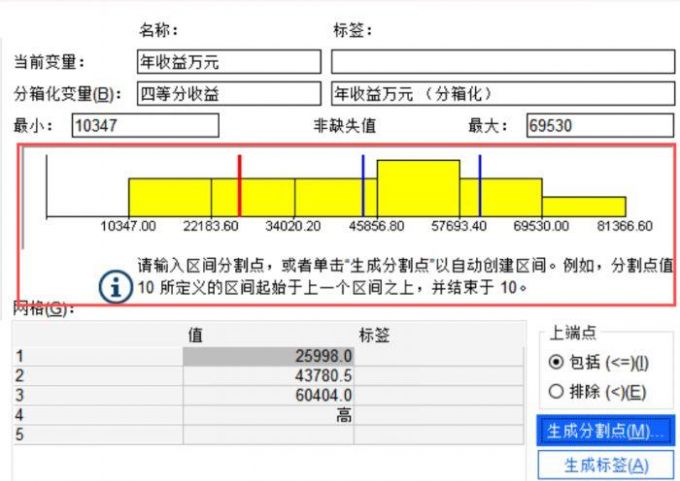Image resolution: width=680 pixels, height=481 pixels.
Task: Click the 分箱化变量(B) label
Action: pos(67,94)
